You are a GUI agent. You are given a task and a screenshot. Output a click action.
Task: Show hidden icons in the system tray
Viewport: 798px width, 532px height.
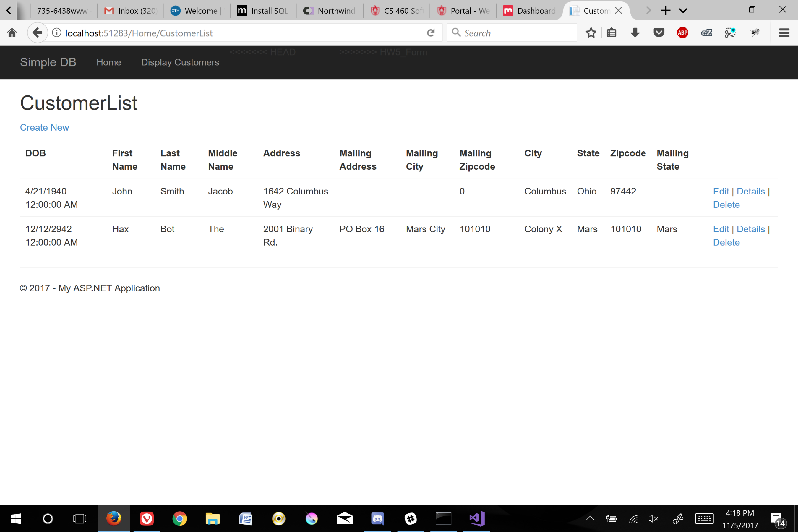pos(590,518)
